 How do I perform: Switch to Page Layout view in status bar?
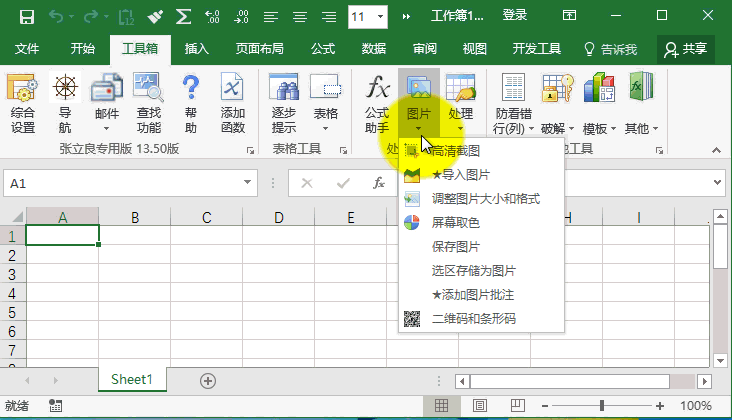tap(481, 405)
